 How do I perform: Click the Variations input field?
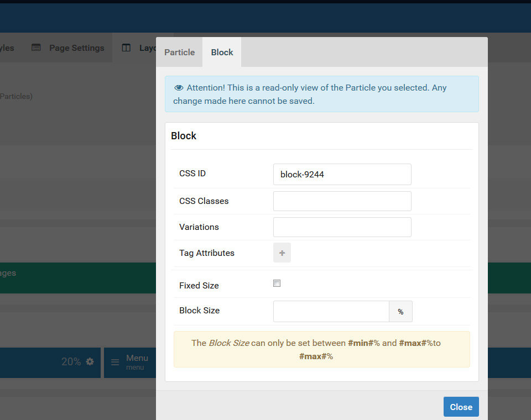[342, 227]
